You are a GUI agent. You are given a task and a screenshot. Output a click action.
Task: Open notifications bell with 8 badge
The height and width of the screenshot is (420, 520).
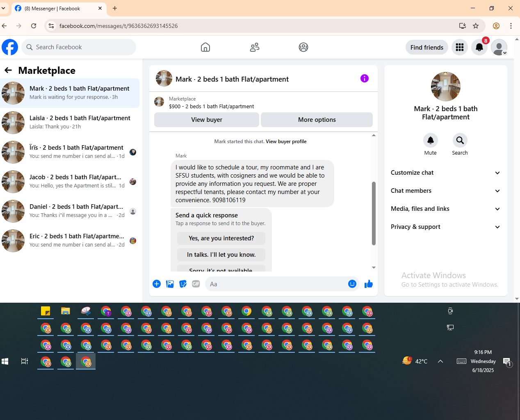(479, 47)
